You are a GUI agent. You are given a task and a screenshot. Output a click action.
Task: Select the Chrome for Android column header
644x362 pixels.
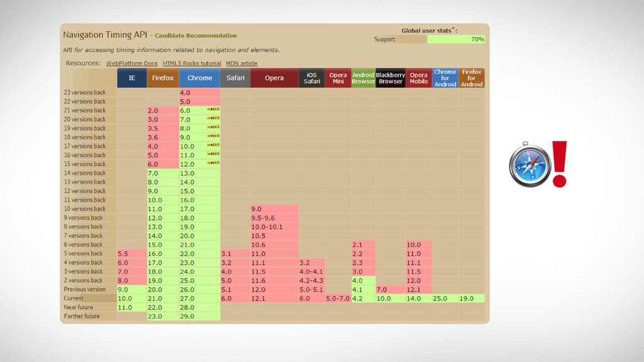(x=445, y=78)
